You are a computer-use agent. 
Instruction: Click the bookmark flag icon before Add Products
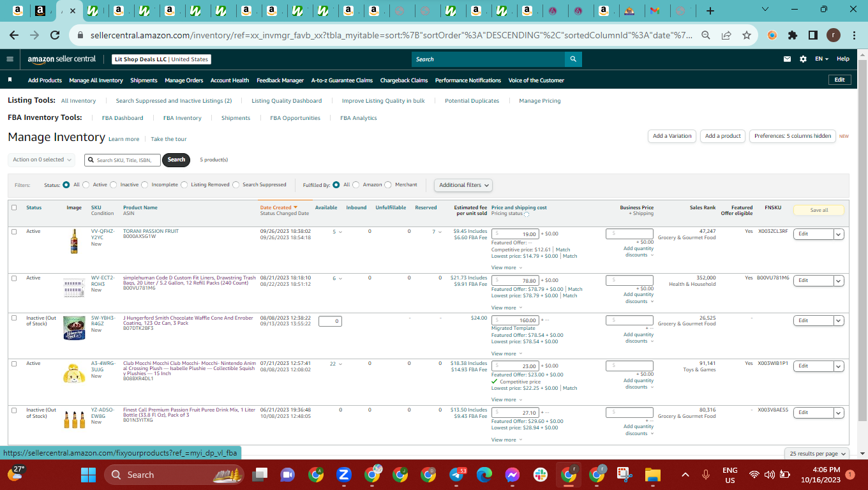(10, 80)
